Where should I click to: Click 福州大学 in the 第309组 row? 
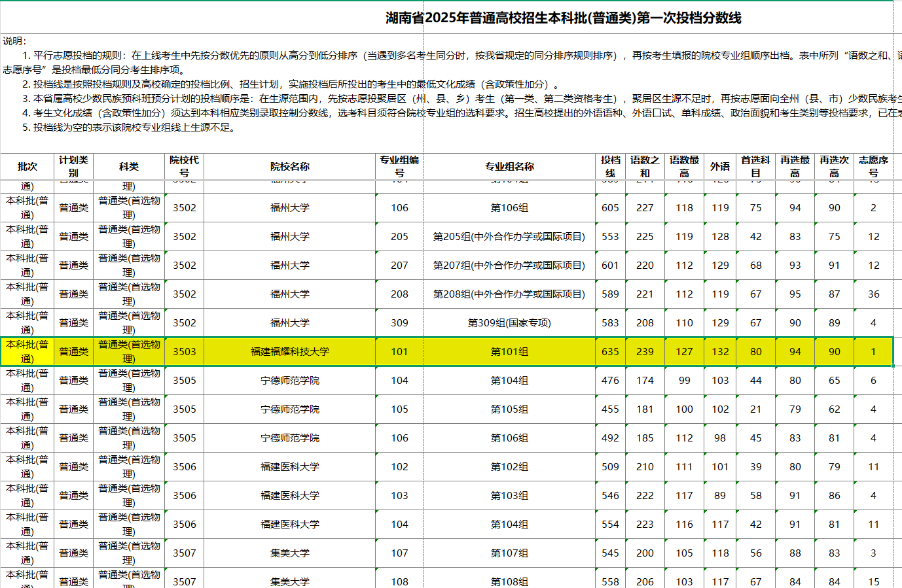coord(290,323)
